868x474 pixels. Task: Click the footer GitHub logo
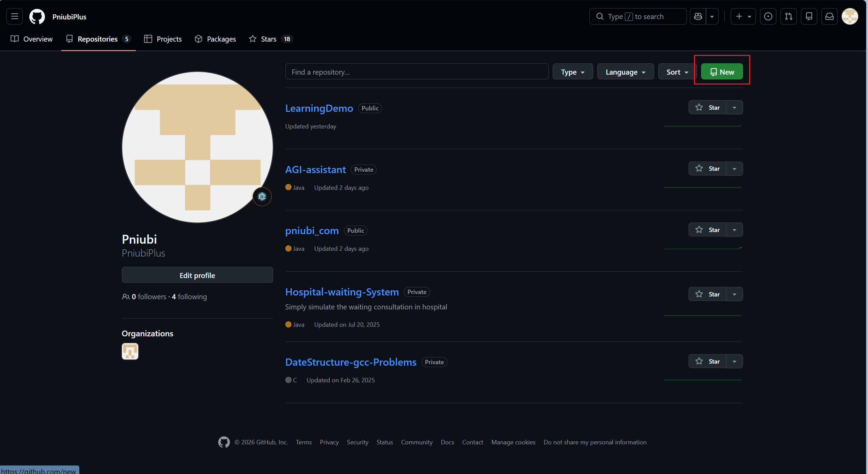(224, 442)
